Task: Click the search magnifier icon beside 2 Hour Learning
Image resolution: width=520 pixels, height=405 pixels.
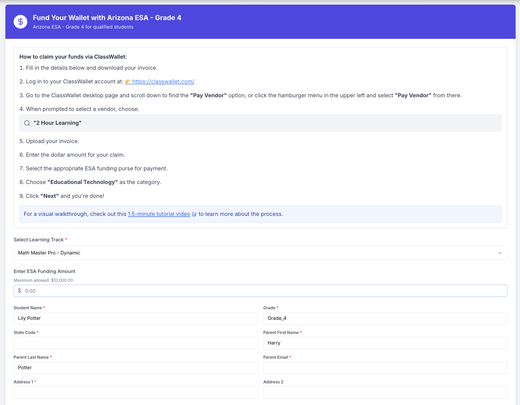Action: [27, 123]
